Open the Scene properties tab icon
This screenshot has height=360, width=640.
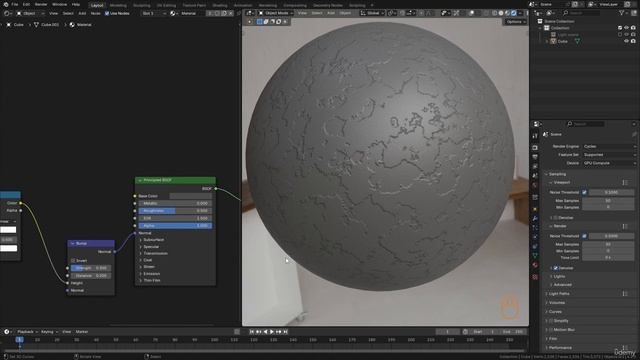pos(535,176)
